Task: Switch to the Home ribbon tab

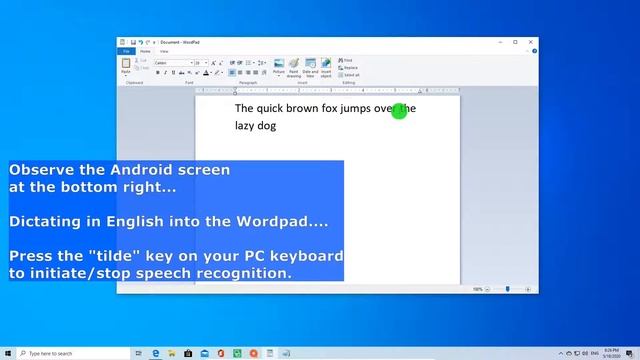Action: (145, 51)
